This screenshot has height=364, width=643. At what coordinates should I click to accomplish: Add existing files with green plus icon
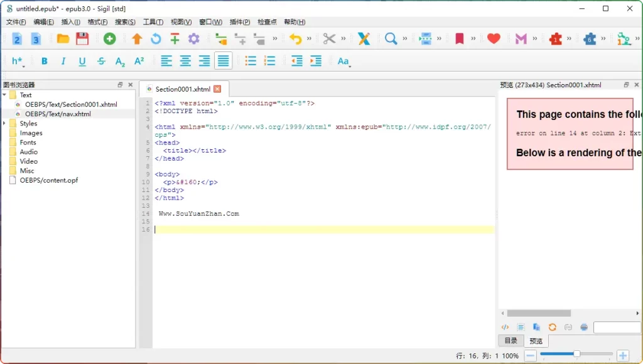(109, 39)
